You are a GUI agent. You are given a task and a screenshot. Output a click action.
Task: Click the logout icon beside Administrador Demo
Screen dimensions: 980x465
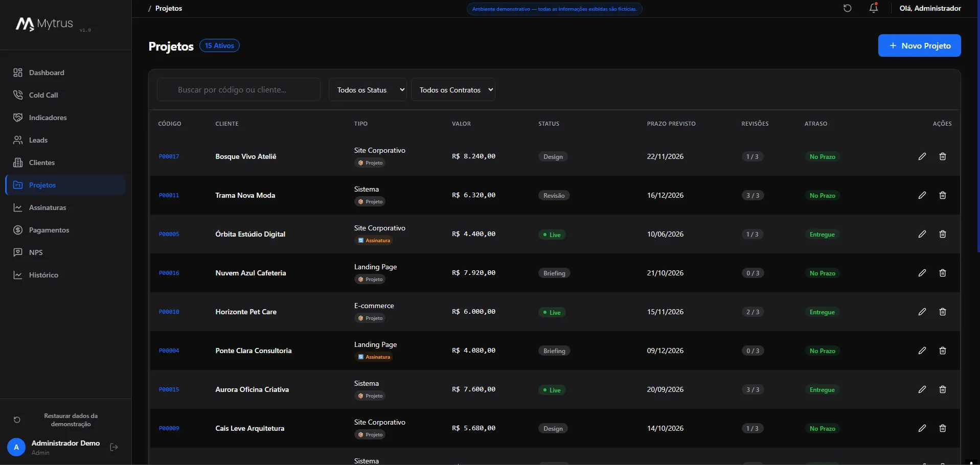[114, 447]
